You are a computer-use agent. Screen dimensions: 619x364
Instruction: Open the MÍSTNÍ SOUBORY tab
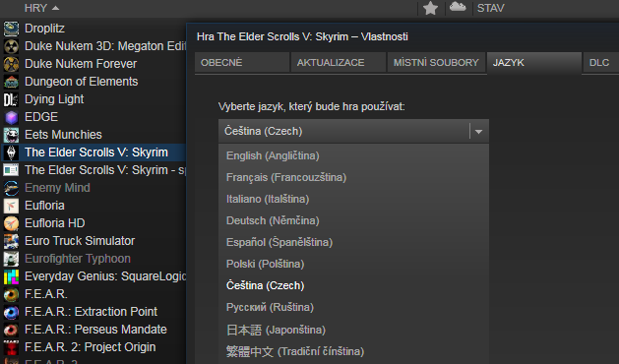point(436,62)
